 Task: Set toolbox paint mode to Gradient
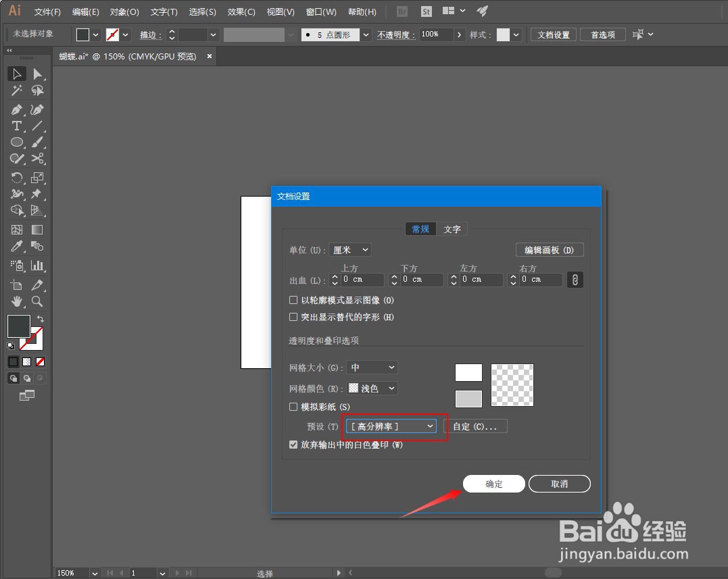coord(27,362)
